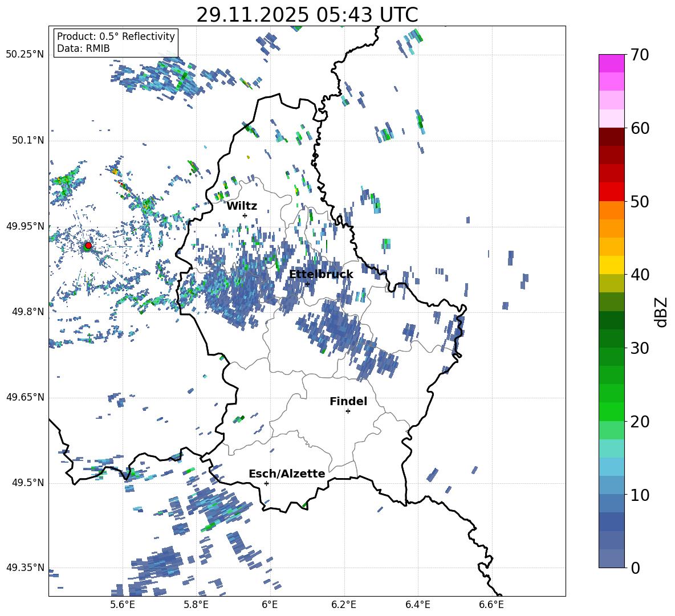
Task: Click the 5.8°E longitude label
Action: click(196, 605)
